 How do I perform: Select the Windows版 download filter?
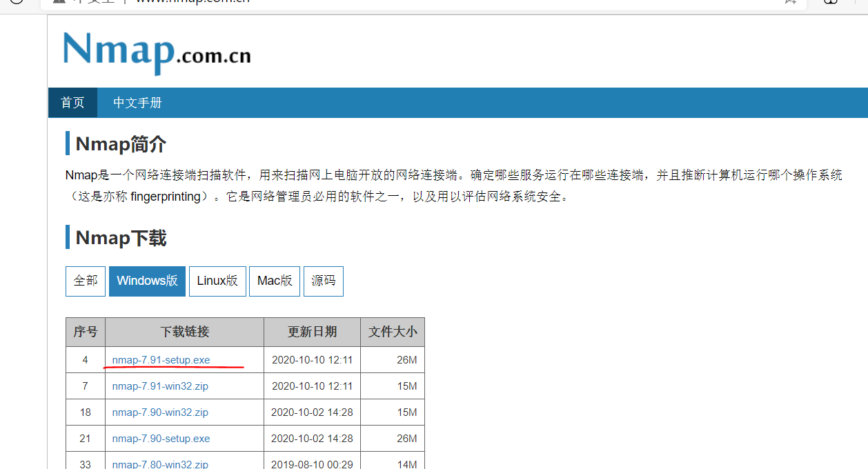147,281
